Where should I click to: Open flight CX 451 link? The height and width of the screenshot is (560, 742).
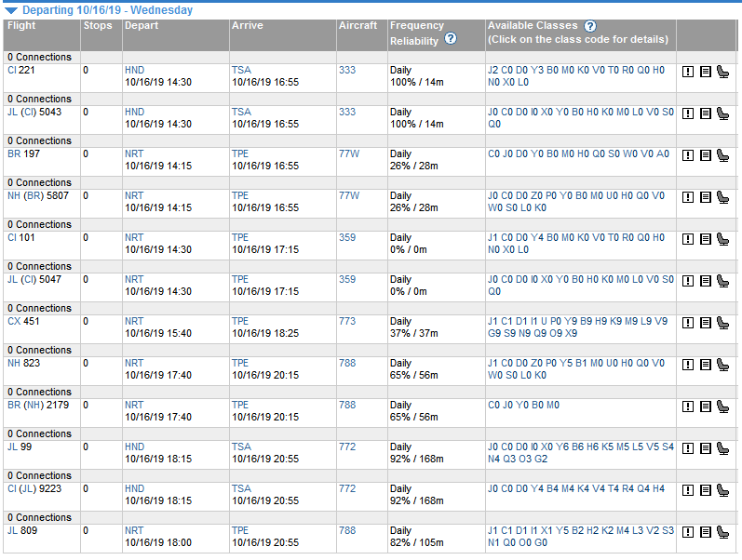pyautogui.click(x=23, y=321)
